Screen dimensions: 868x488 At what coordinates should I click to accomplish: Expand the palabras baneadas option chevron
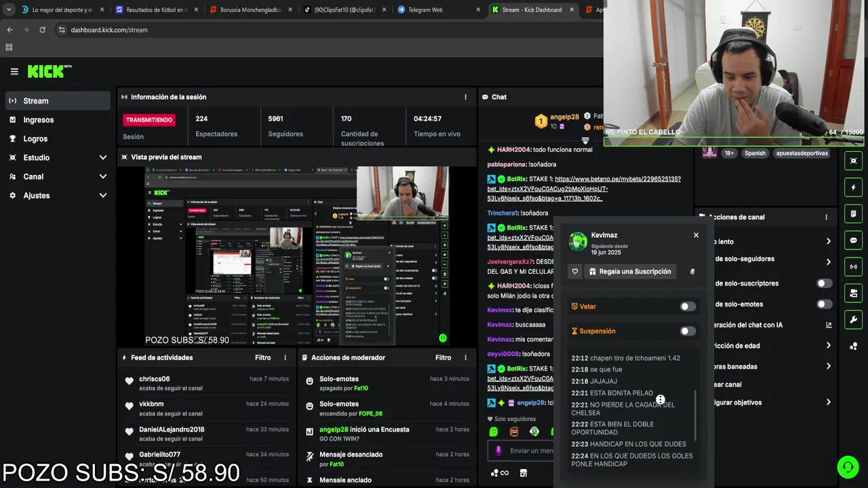(828, 367)
